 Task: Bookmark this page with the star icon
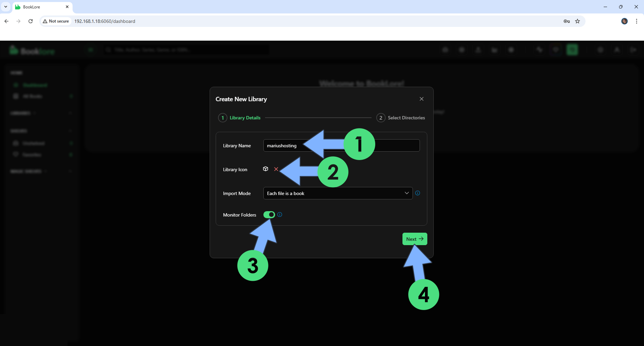coord(577,21)
